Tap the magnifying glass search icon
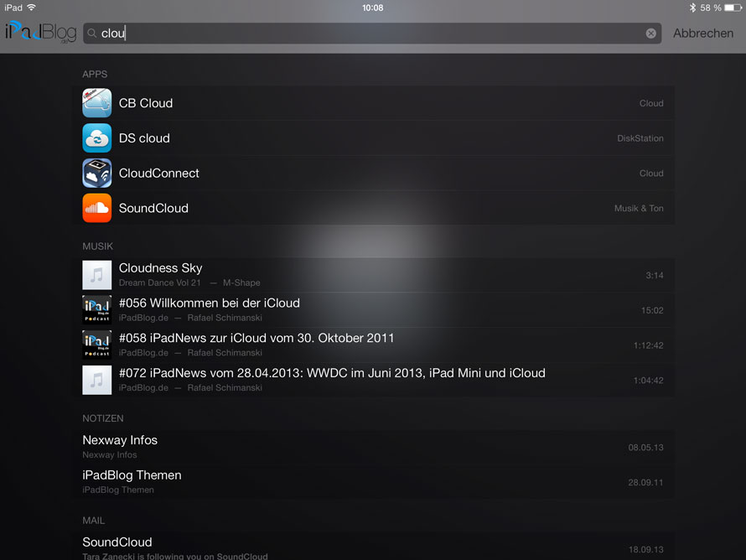 tap(92, 34)
